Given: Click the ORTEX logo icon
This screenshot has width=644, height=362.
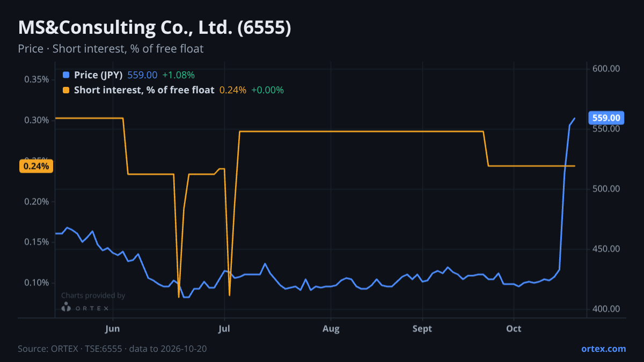Looking at the screenshot, I should (66, 307).
